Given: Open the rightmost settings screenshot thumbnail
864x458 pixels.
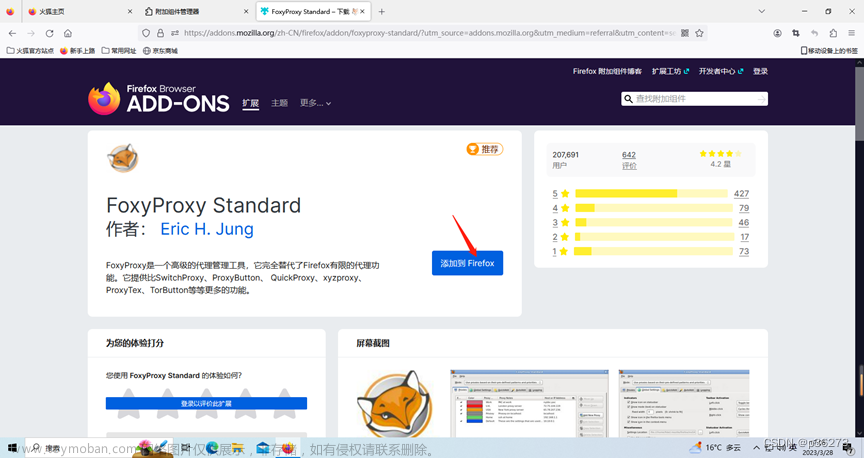Looking at the screenshot, I should click(684, 403).
